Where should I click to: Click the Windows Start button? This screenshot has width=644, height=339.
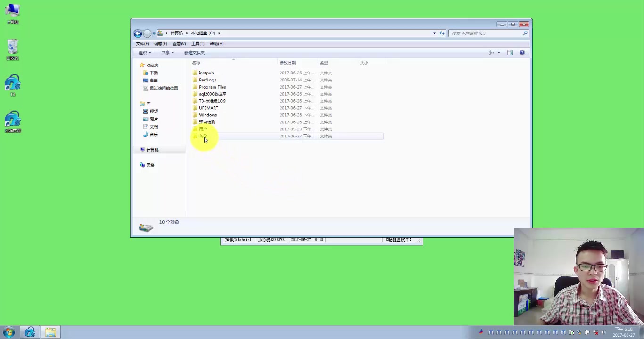click(x=9, y=332)
